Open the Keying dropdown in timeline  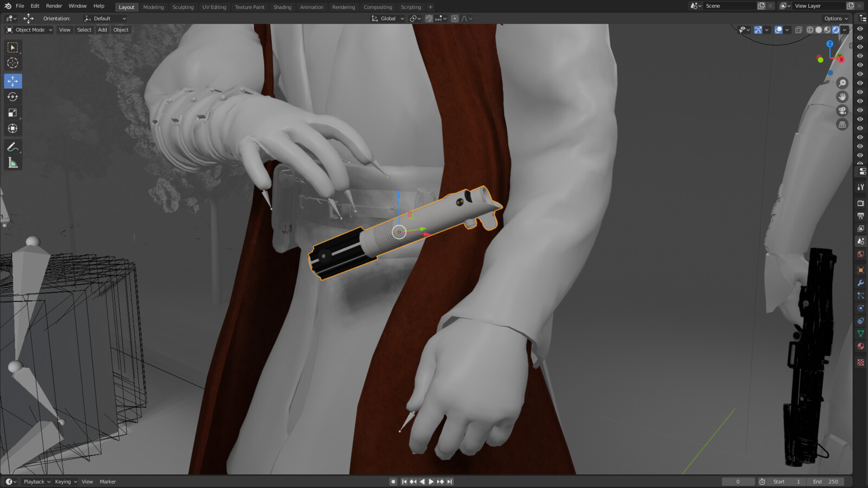point(66,481)
